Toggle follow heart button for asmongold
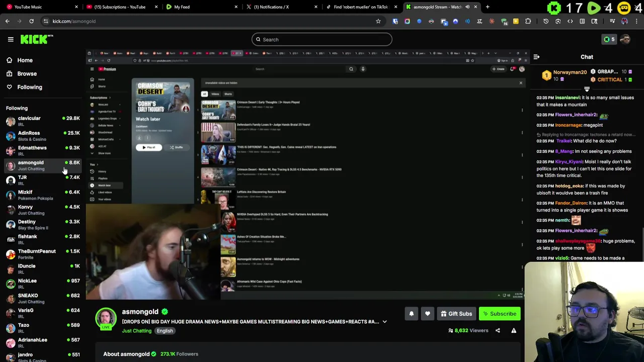This screenshot has width=644, height=362. click(427, 314)
